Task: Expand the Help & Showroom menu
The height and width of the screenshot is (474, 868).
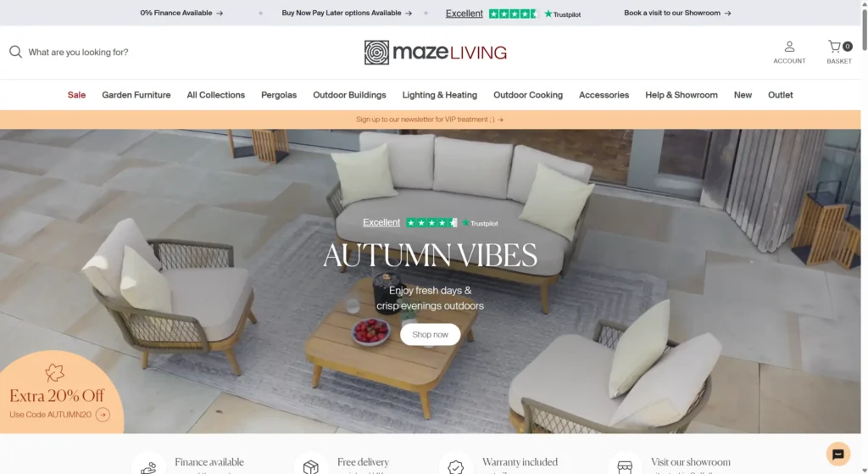Action: (x=682, y=95)
